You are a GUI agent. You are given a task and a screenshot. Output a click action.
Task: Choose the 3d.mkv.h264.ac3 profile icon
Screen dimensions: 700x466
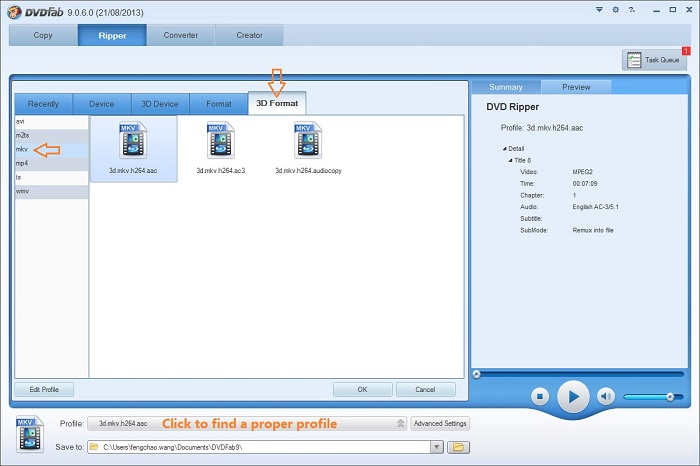point(221,141)
